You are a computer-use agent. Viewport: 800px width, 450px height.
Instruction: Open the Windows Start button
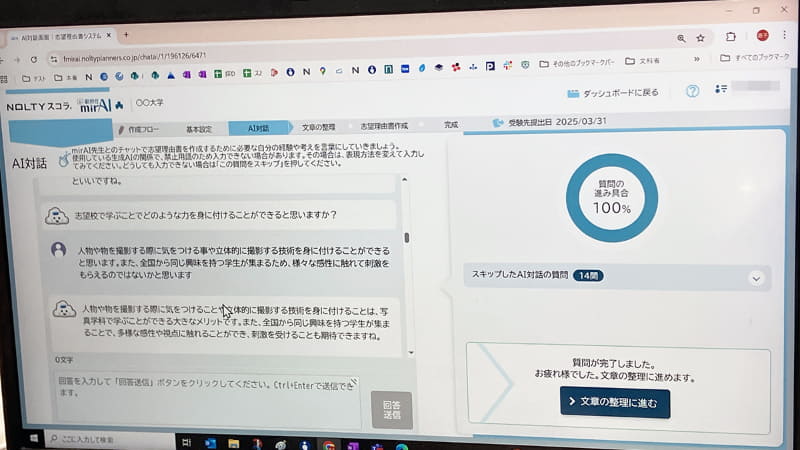(34, 438)
